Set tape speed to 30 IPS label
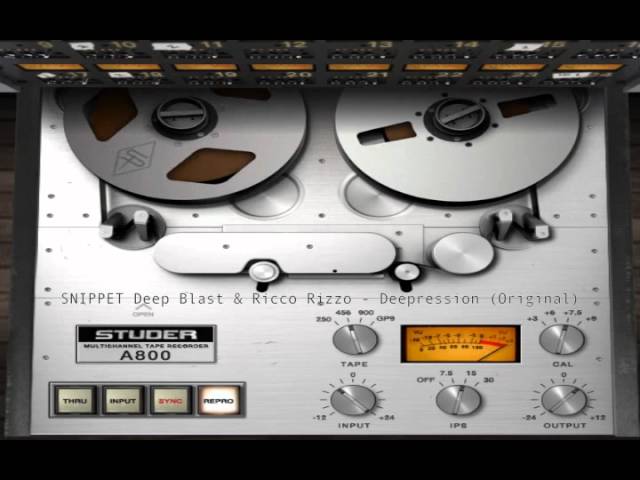The width and height of the screenshot is (640, 480). [489, 380]
